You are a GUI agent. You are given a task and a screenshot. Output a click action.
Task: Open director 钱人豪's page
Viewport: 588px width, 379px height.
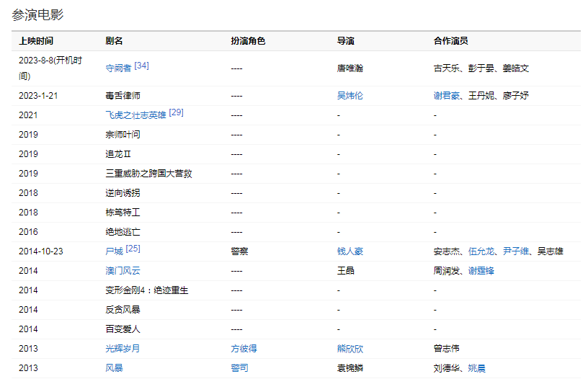point(349,251)
